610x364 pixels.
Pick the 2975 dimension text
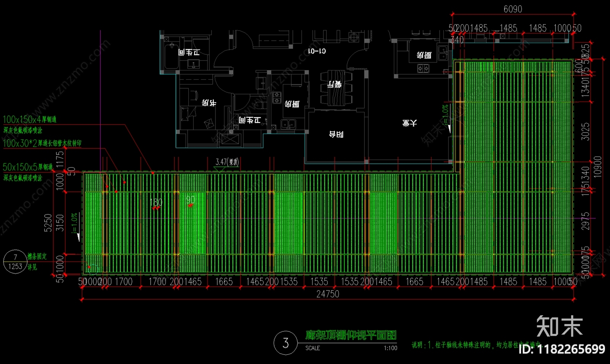[585, 221]
